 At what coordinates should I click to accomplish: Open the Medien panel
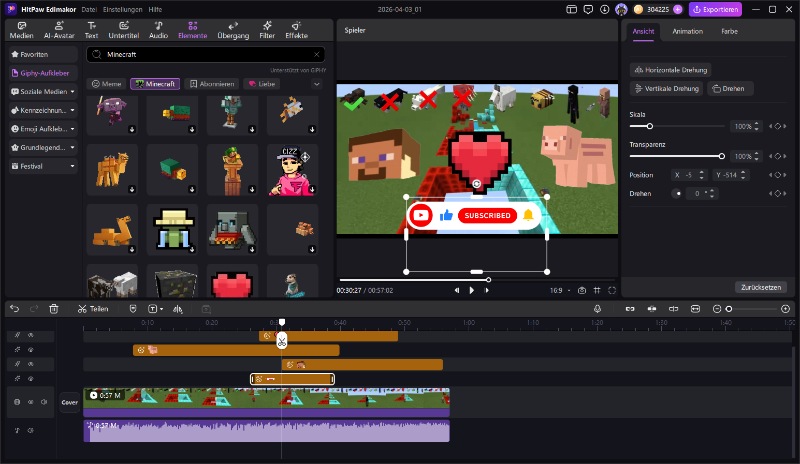coord(21,30)
